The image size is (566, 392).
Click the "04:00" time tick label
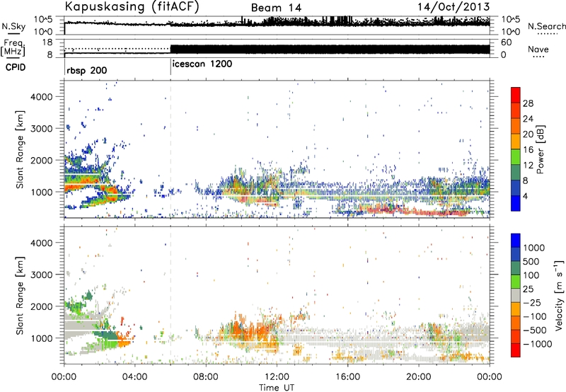point(134,377)
